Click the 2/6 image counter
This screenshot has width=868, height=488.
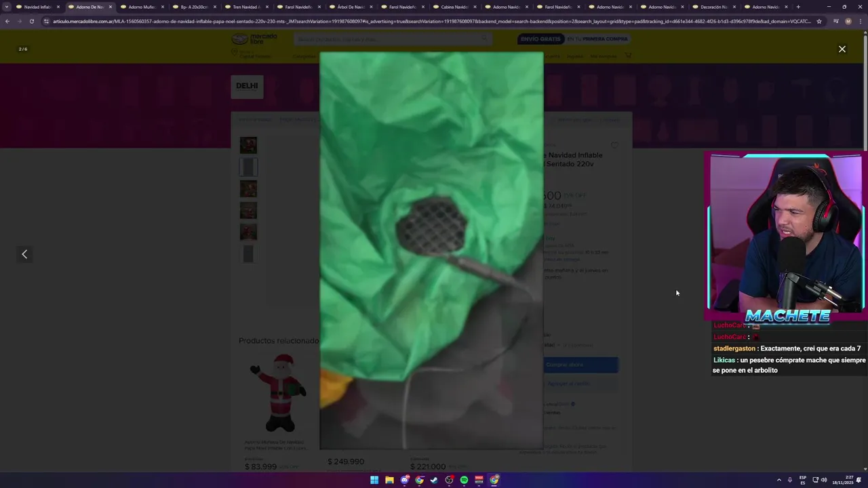(23, 49)
